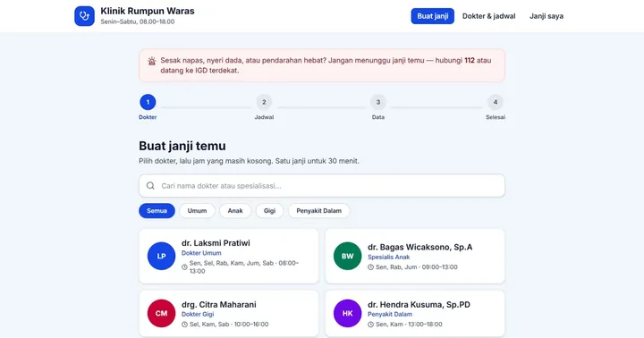Viewport: 644px width, 338px height.
Task: Choose dr. Laksmi Pratiwi name
Action: point(216,243)
